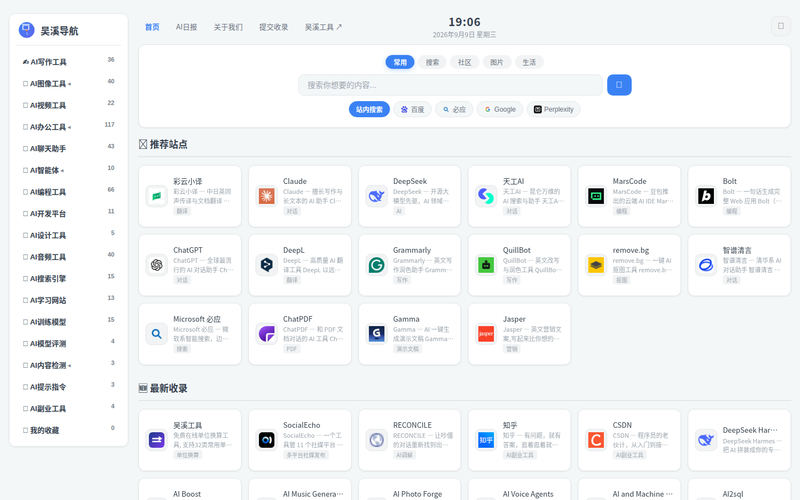
Task: Open AI模型评测 category
Action: point(68,343)
